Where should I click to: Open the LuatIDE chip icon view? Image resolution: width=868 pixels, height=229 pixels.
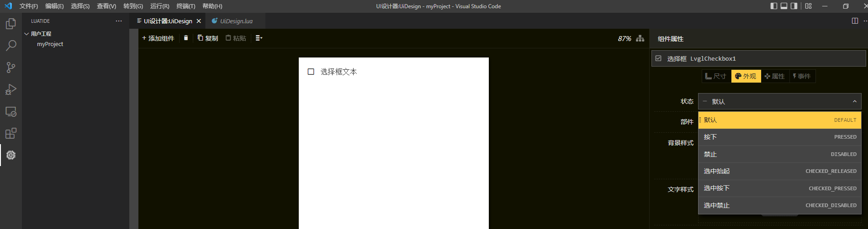coord(11,155)
